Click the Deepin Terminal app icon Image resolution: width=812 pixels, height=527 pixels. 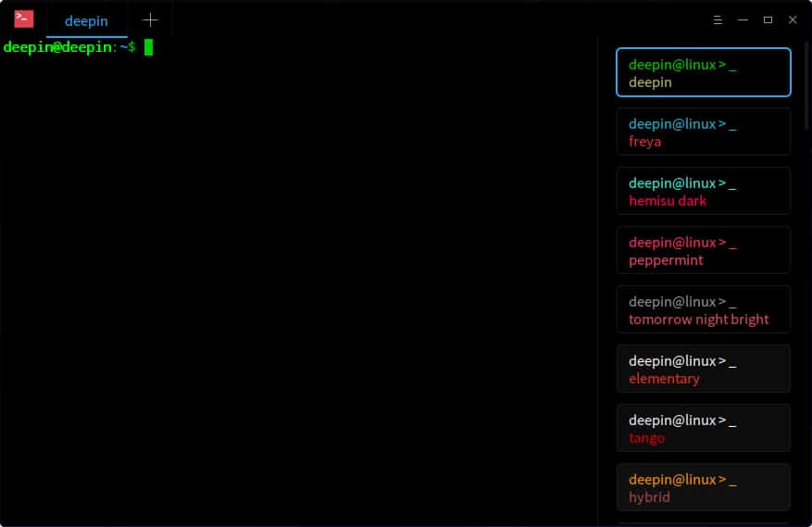[24, 19]
